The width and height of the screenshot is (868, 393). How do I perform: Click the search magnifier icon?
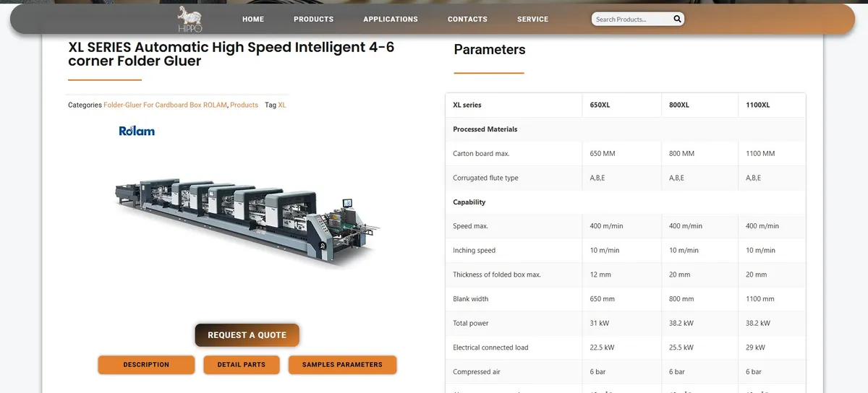tap(677, 19)
